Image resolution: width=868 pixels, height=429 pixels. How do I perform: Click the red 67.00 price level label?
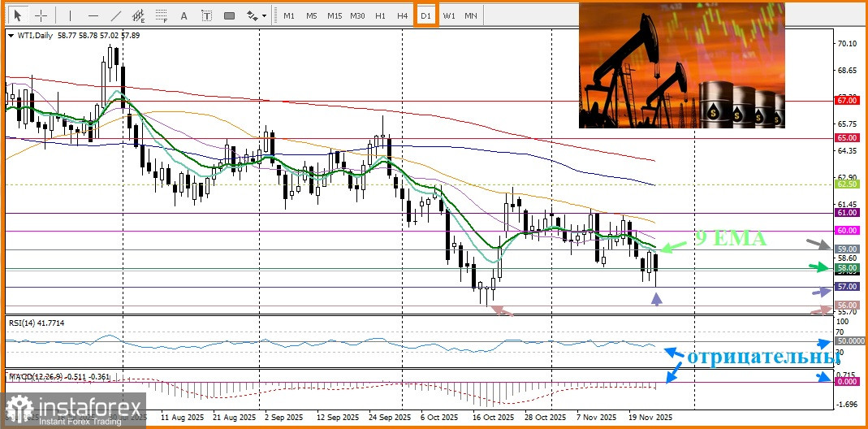tap(847, 100)
